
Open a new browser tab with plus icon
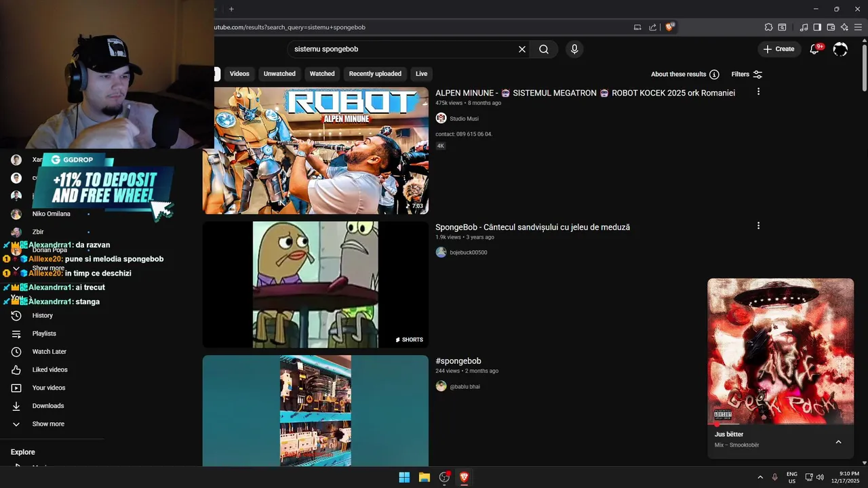[x=231, y=9]
